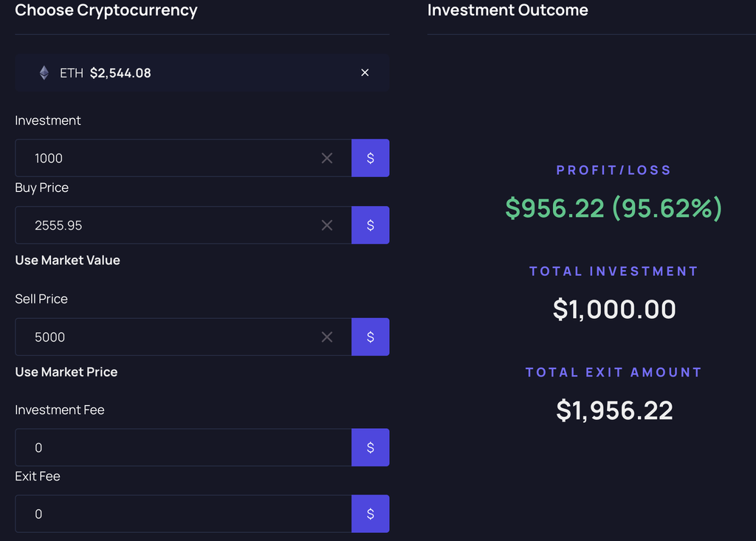Select the total investment value $1,000.00
Screen dimensions: 756x541
(614, 309)
